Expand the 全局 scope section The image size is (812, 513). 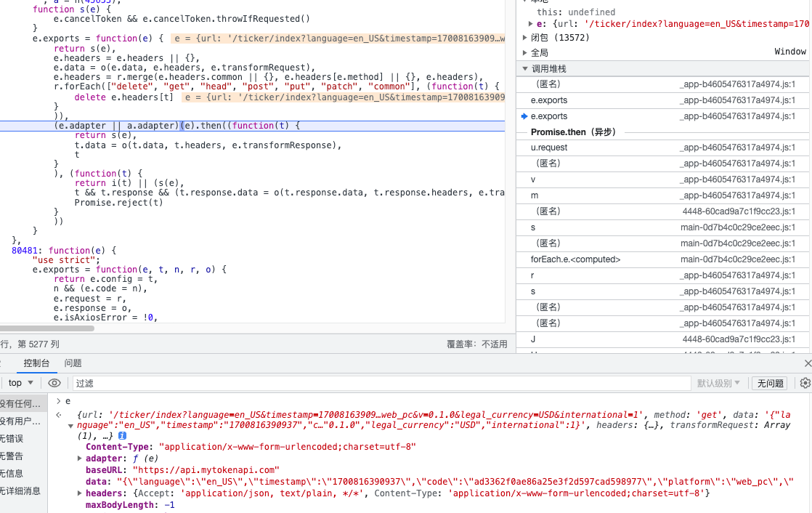[526, 52]
